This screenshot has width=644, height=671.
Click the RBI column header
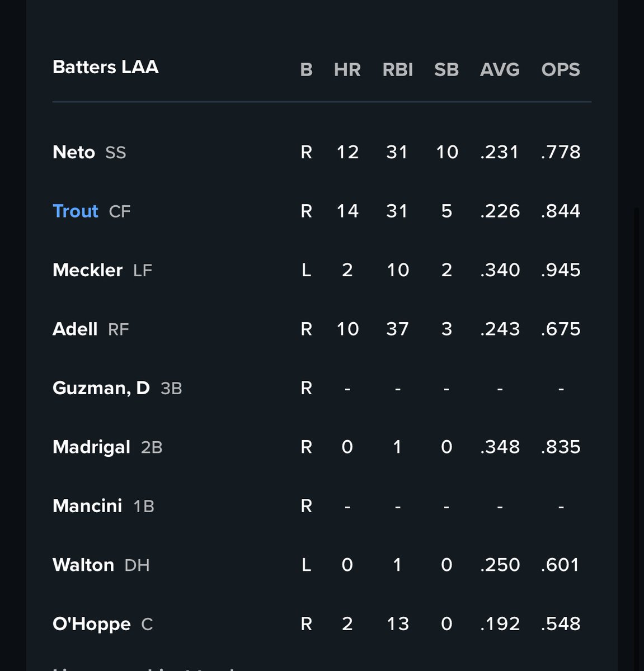(398, 69)
